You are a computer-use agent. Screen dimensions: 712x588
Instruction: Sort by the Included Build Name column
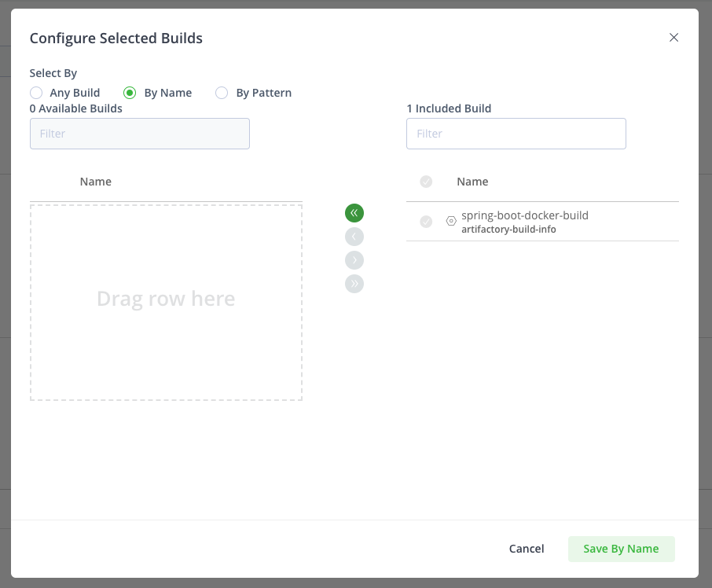[472, 182]
